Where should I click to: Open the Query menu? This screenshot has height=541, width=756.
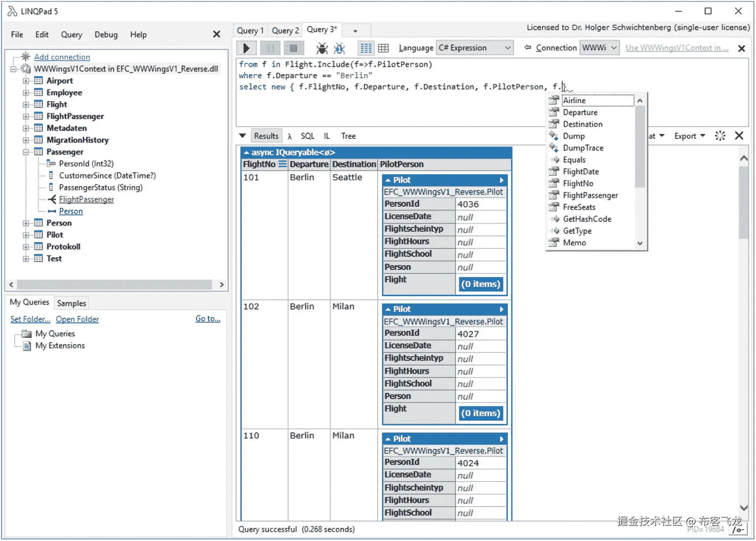(x=71, y=35)
